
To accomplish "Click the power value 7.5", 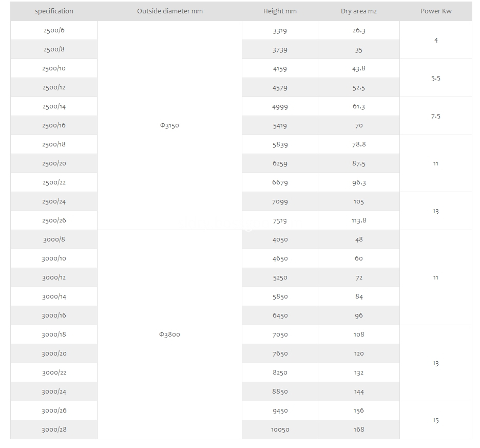I will [436, 116].
